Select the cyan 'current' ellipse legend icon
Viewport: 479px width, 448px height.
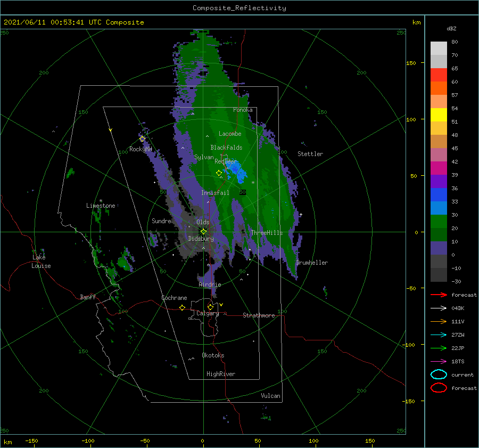pyautogui.click(x=439, y=374)
